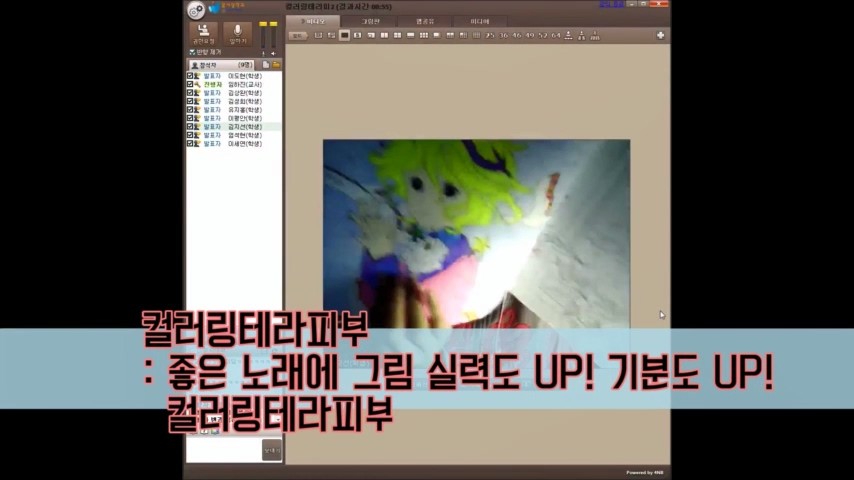Uncheck the checkbox for 진행자 teacher row
Image resolution: width=854 pixels, height=480 pixels.
click(190, 84)
